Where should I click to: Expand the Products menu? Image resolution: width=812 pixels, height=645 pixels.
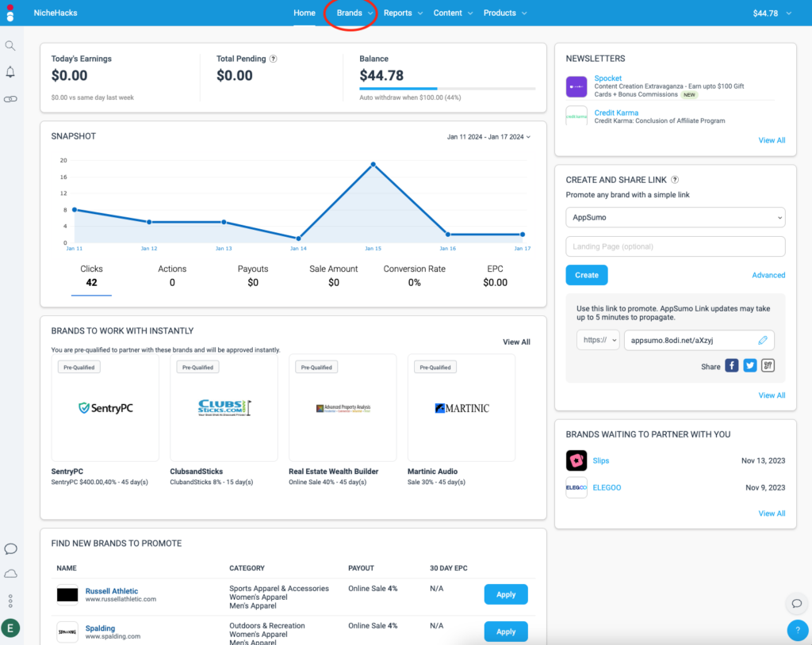click(x=505, y=13)
